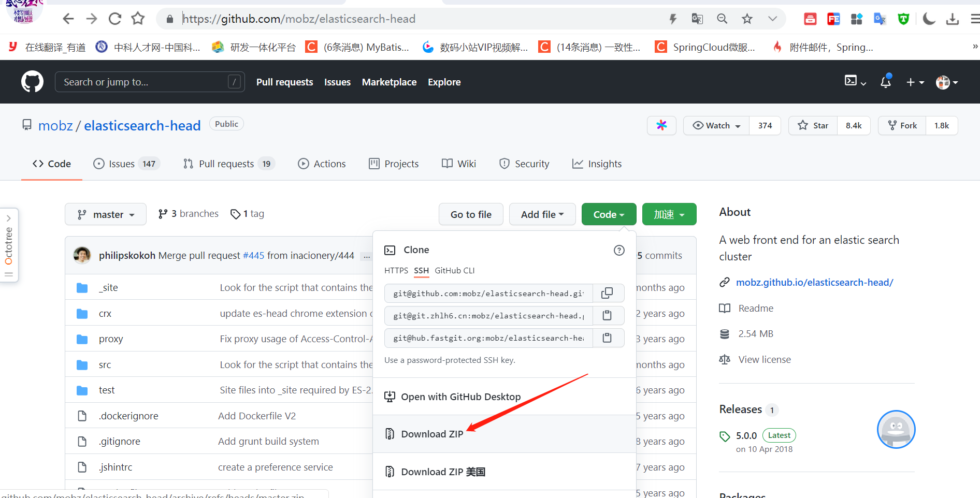Open the Explore header link
This screenshot has height=498, width=980.
(444, 82)
